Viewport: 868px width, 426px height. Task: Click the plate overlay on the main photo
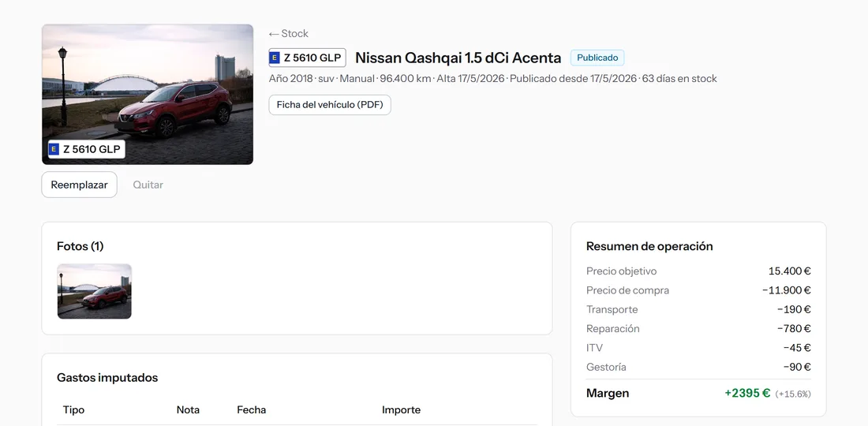pos(86,149)
